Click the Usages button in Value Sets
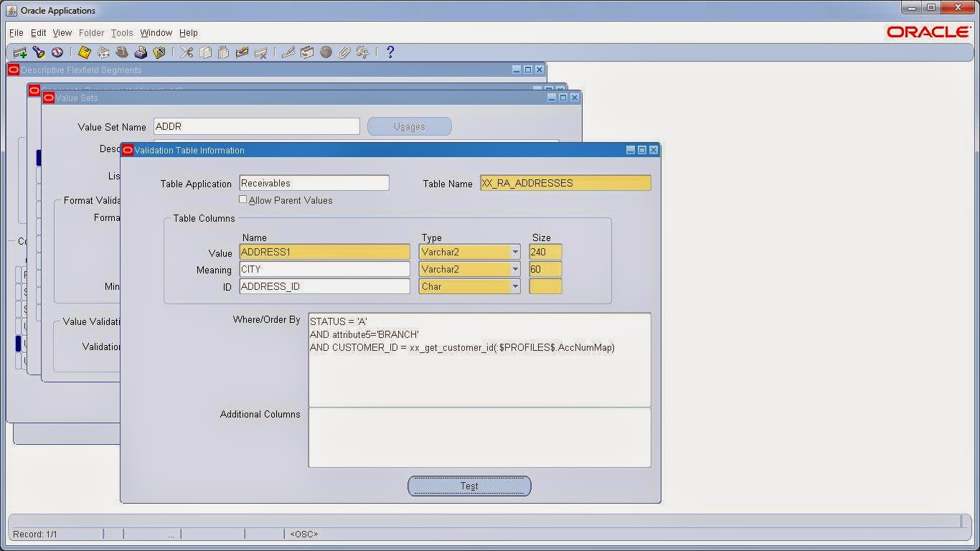Viewport: 980px width, 551px height. [x=410, y=126]
